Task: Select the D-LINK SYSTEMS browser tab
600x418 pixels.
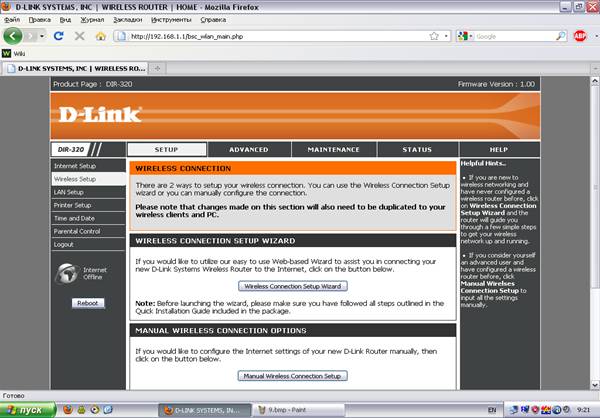Action: click(75, 69)
